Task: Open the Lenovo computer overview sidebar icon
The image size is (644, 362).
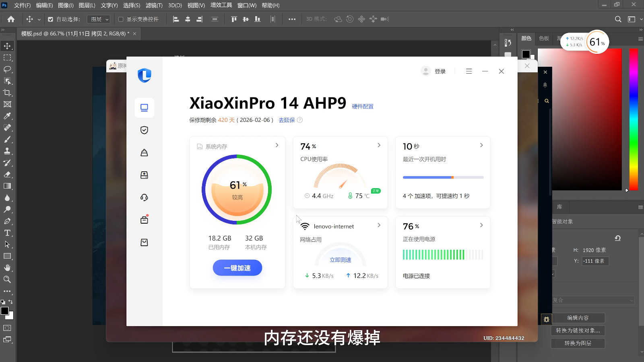Action: point(144,107)
